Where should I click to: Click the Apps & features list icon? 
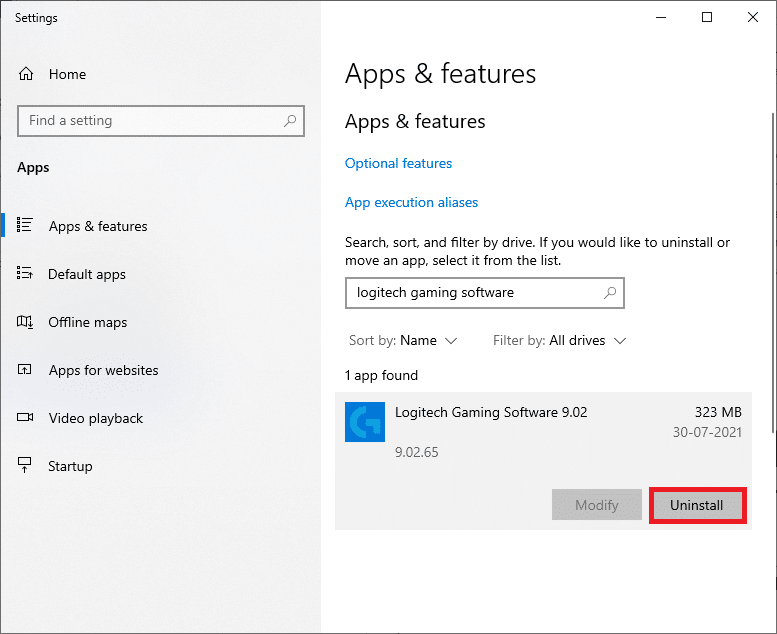(x=26, y=226)
